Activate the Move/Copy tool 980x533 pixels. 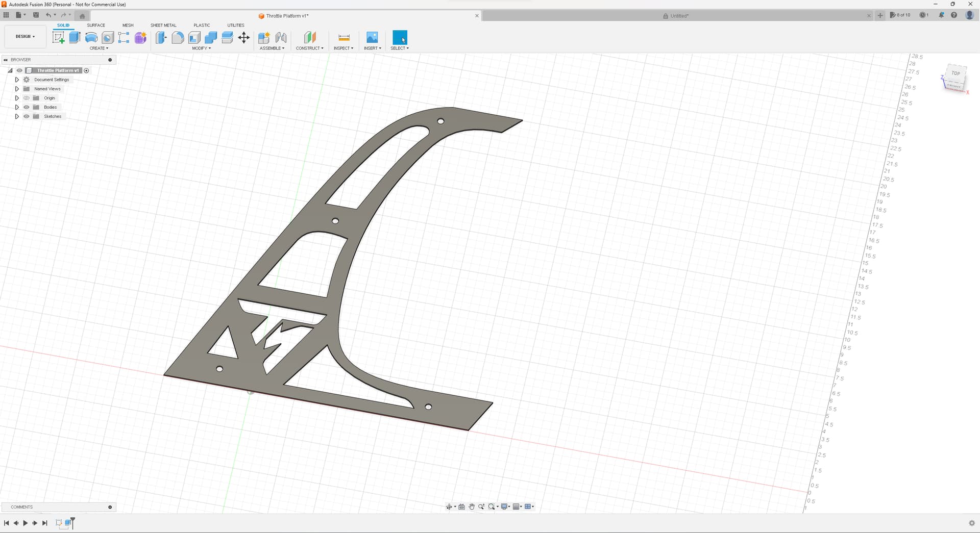coord(244,38)
